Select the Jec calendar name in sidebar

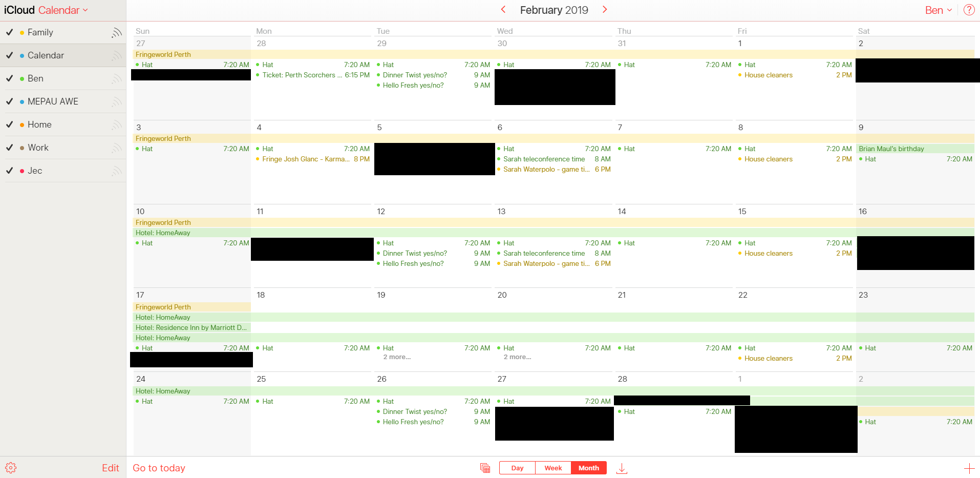35,171
